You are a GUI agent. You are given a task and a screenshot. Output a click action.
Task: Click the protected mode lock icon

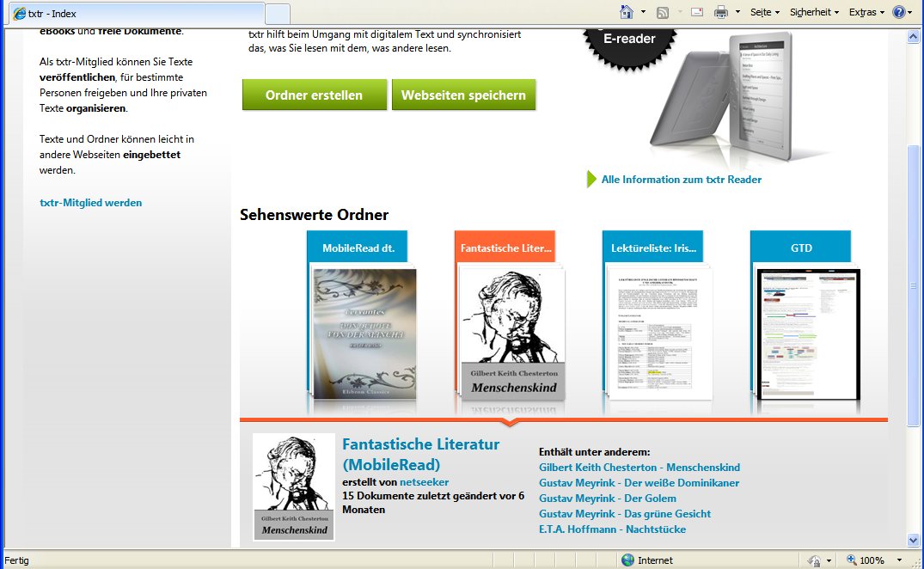click(814, 560)
